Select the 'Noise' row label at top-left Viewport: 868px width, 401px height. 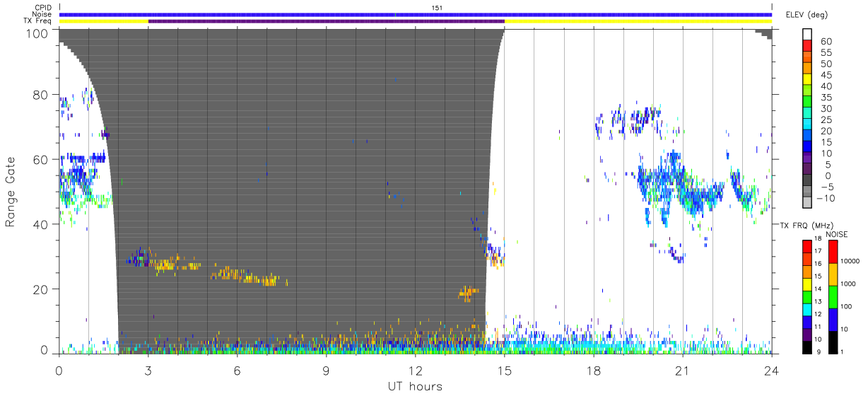[42, 14]
